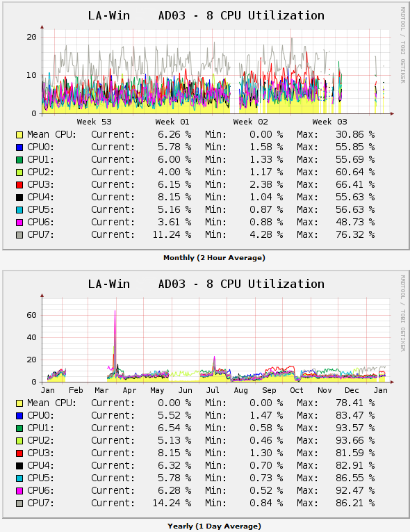Click the monthly CPU7 max value 76.32 %
This screenshot has height=532, width=410.
pos(355,235)
